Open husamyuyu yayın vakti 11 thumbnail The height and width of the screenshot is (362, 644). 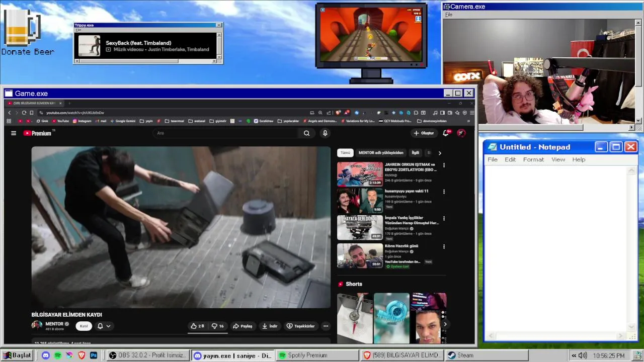360,201
